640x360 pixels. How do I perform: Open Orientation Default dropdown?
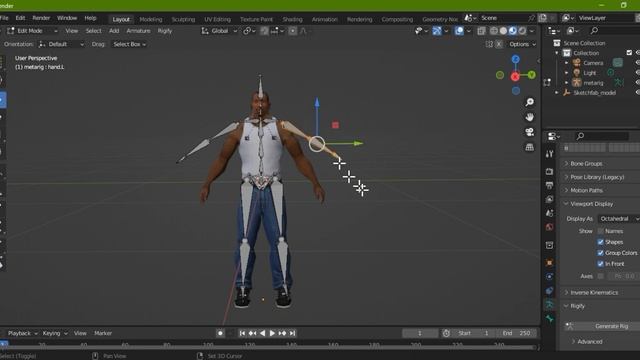coord(62,44)
